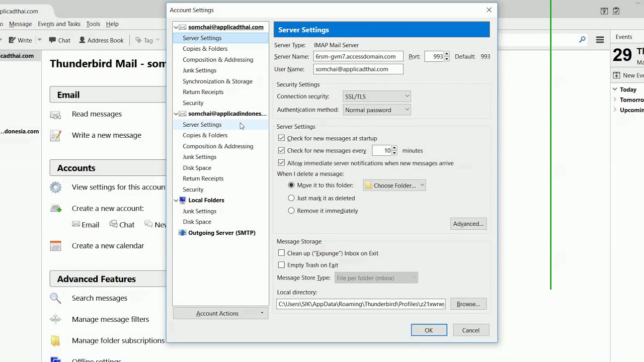The width and height of the screenshot is (644, 362).
Task: Click the Local directory path field
Action: click(x=361, y=304)
